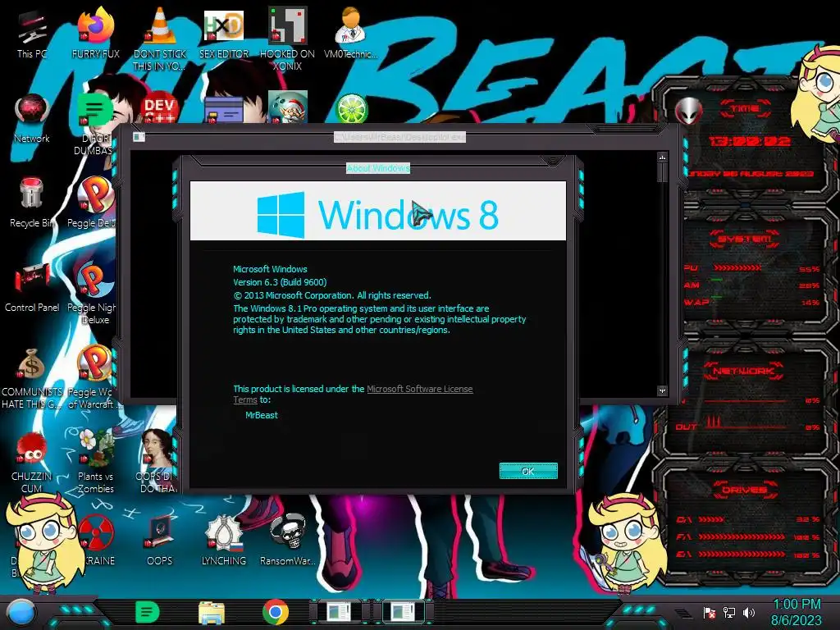
Task: Click the F:\ drive usage bar
Action: (x=742, y=536)
